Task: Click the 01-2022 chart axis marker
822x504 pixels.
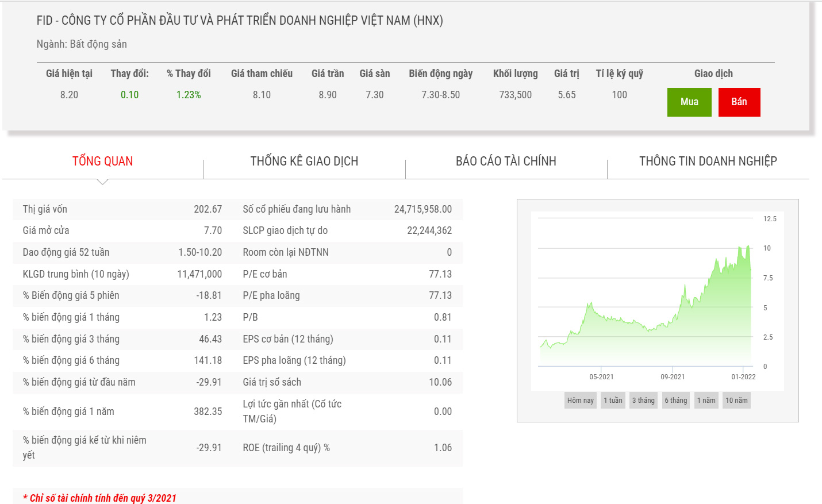Action: point(743,377)
